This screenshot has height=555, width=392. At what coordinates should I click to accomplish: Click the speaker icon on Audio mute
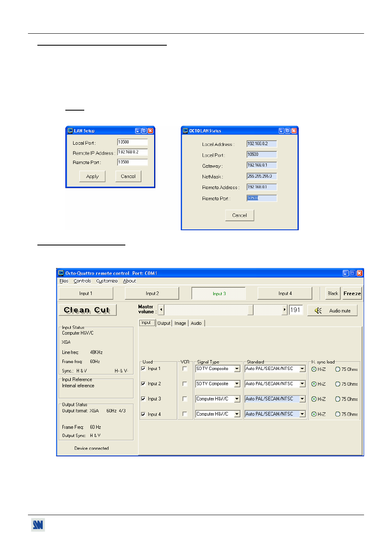[x=318, y=311]
